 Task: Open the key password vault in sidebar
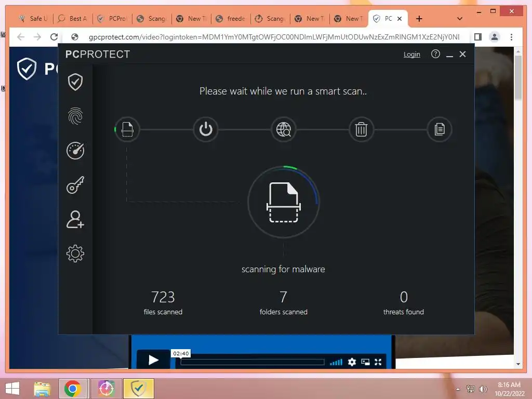(75, 185)
